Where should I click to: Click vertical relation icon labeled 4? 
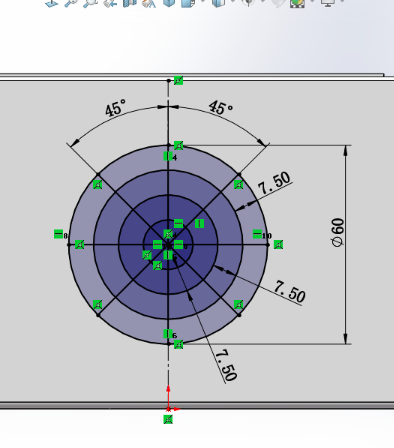(x=168, y=156)
